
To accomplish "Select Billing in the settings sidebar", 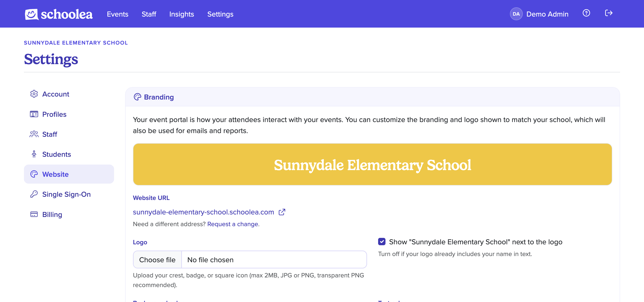I will click(x=69, y=214).
